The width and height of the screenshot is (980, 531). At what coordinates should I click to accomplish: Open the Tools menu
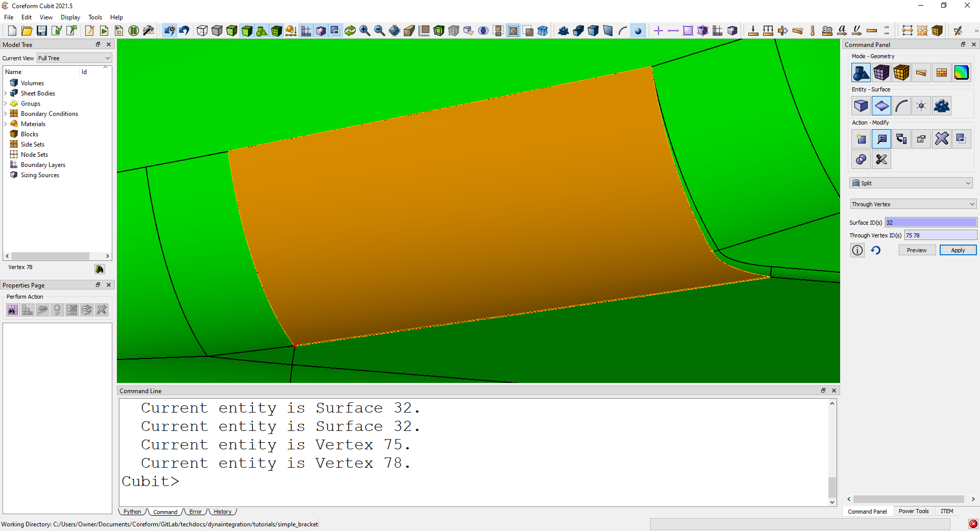[x=95, y=17]
